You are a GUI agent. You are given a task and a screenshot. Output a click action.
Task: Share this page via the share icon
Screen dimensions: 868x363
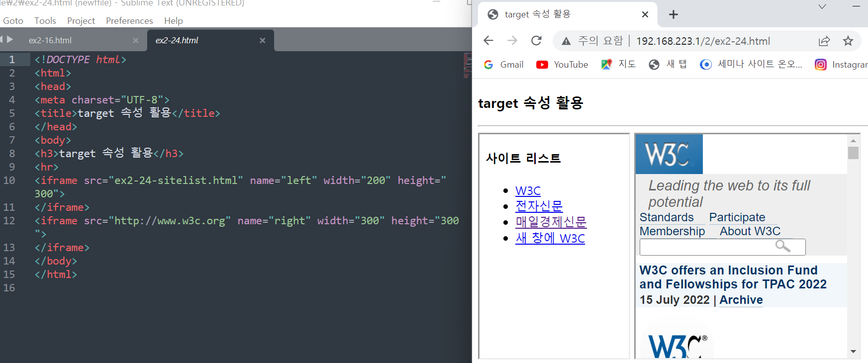coord(824,41)
